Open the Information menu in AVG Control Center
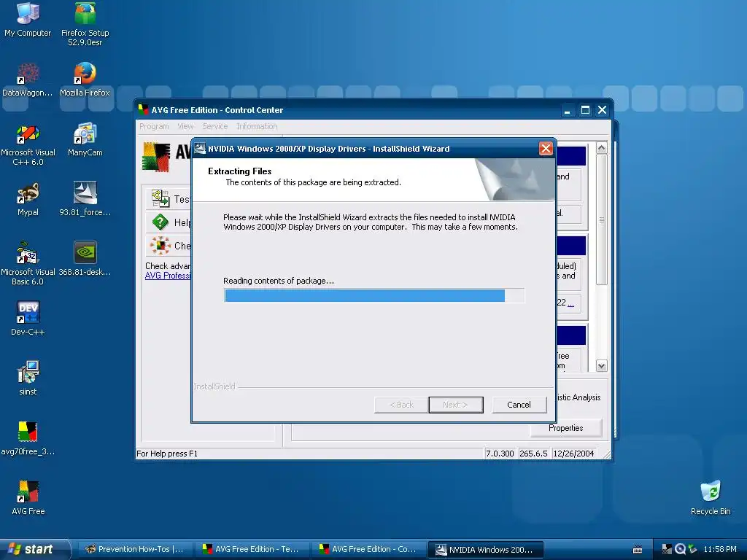747x560 pixels. pos(257,126)
